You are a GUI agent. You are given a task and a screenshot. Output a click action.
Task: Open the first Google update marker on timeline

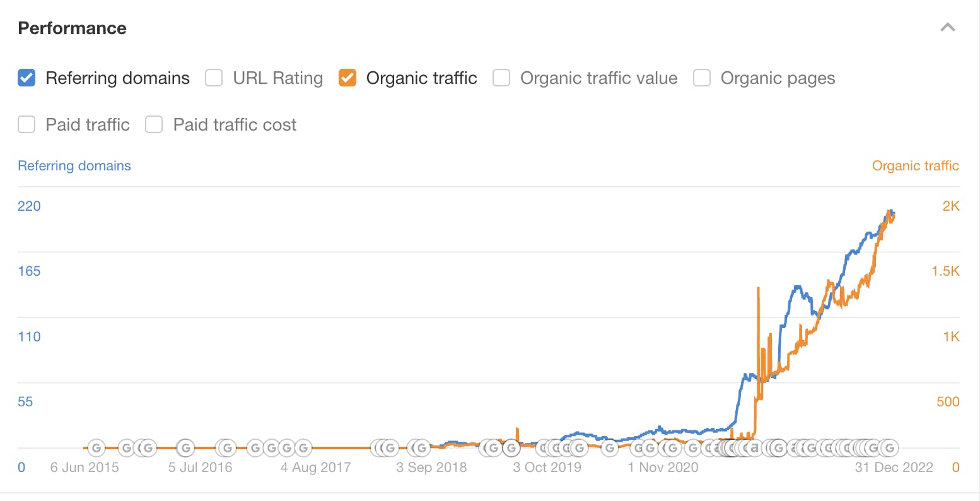click(x=96, y=448)
